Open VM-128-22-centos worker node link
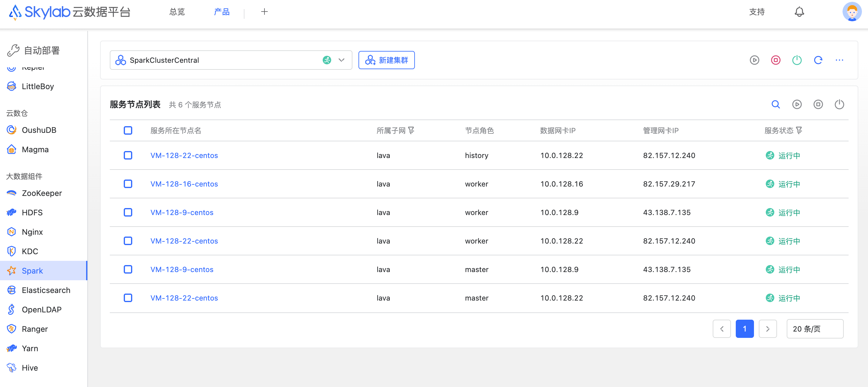Screen dimensions: 868x387 point(184,241)
